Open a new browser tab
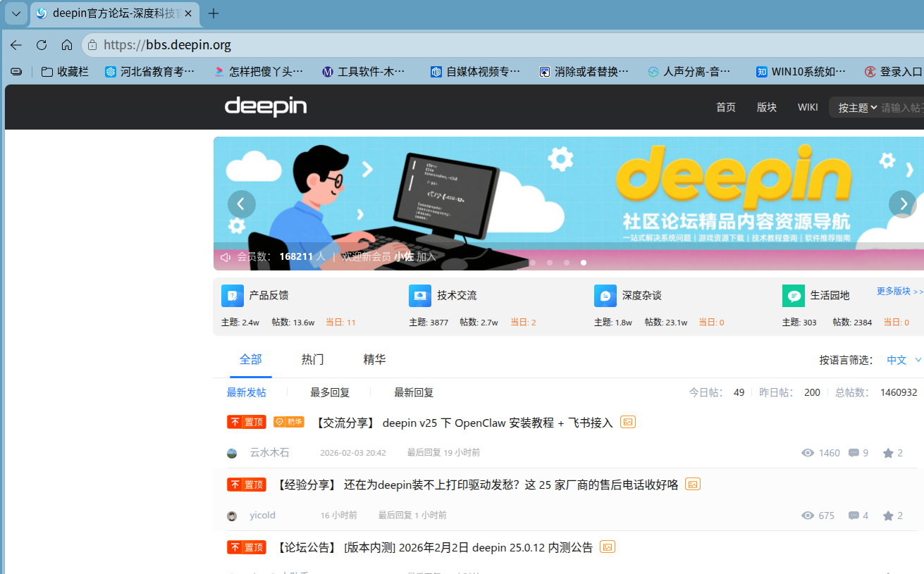This screenshot has height=574, width=924. click(x=214, y=13)
